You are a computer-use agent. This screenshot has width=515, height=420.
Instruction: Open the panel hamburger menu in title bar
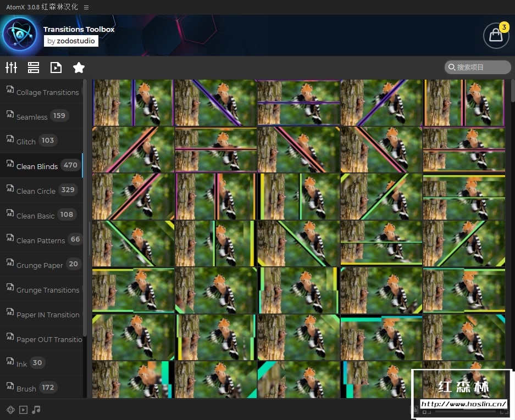click(86, 7)
